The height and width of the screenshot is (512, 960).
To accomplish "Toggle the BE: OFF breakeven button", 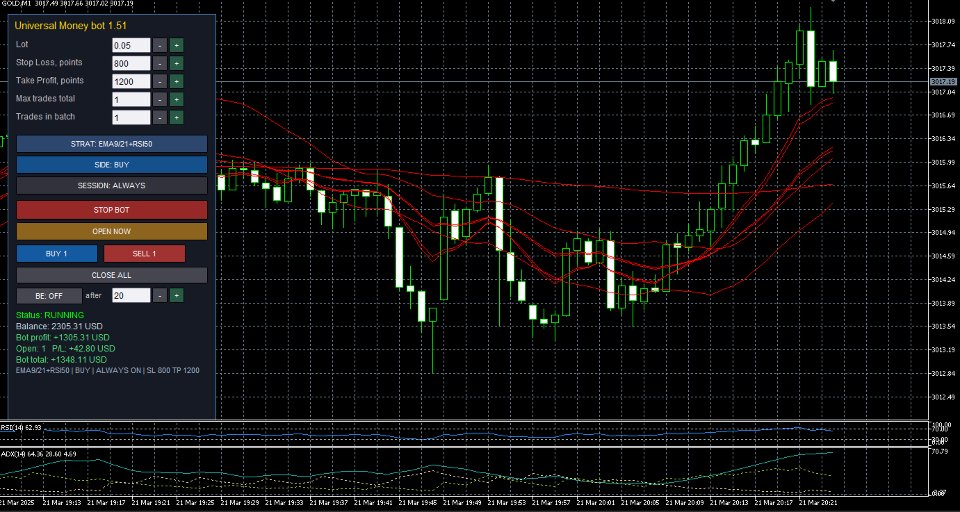I will pos(49,296).
